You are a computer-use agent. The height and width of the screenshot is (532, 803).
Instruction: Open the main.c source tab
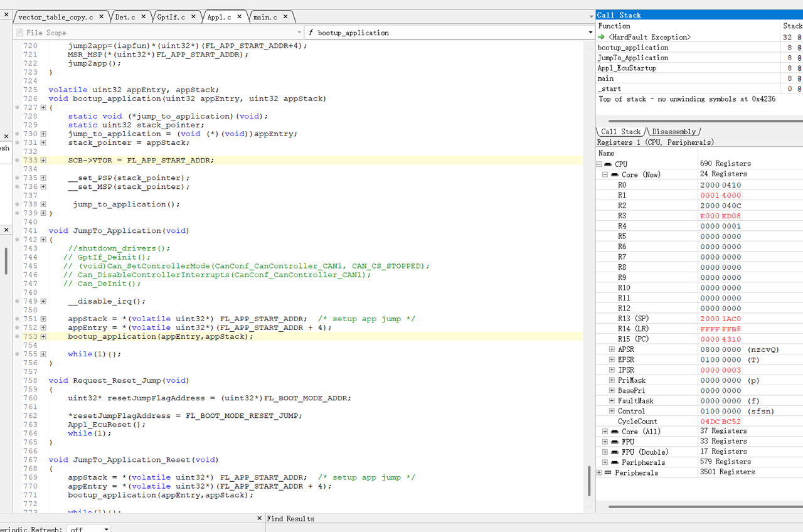click(x=265, y=17)
